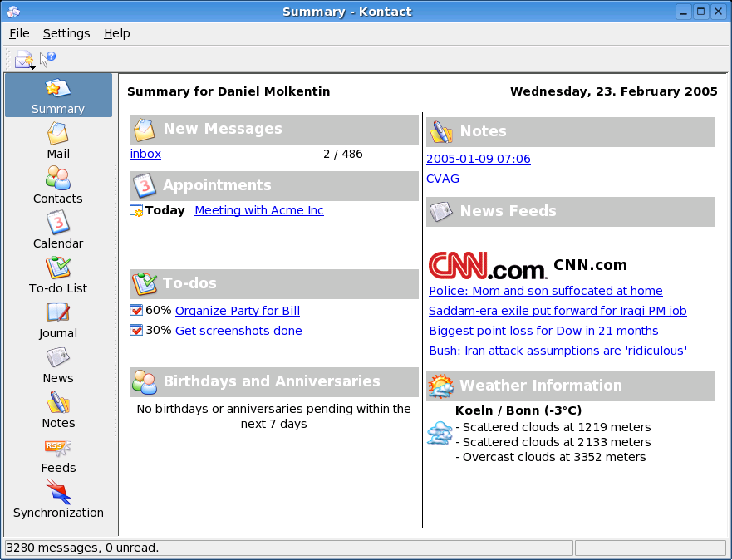Toggle checkbox for Get screenshots done
Image resolution: width=732 pixels, height=560 pixels.
[136, 331]
